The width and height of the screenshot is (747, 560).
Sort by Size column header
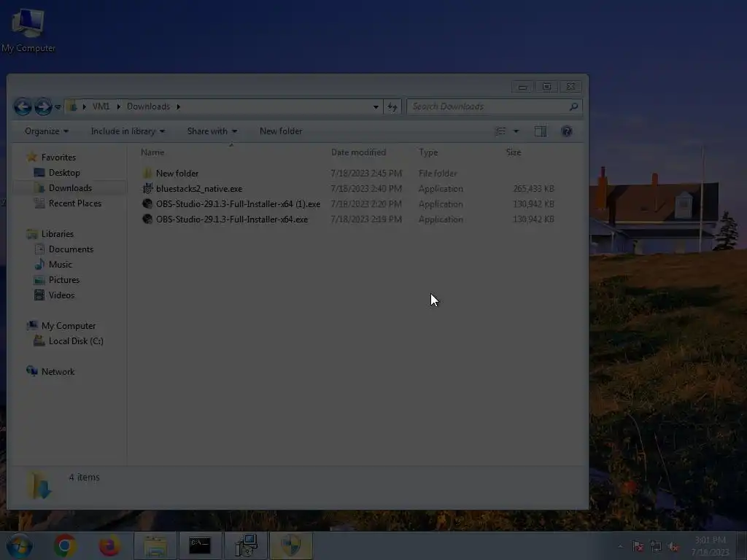click(x=513, y=152)
